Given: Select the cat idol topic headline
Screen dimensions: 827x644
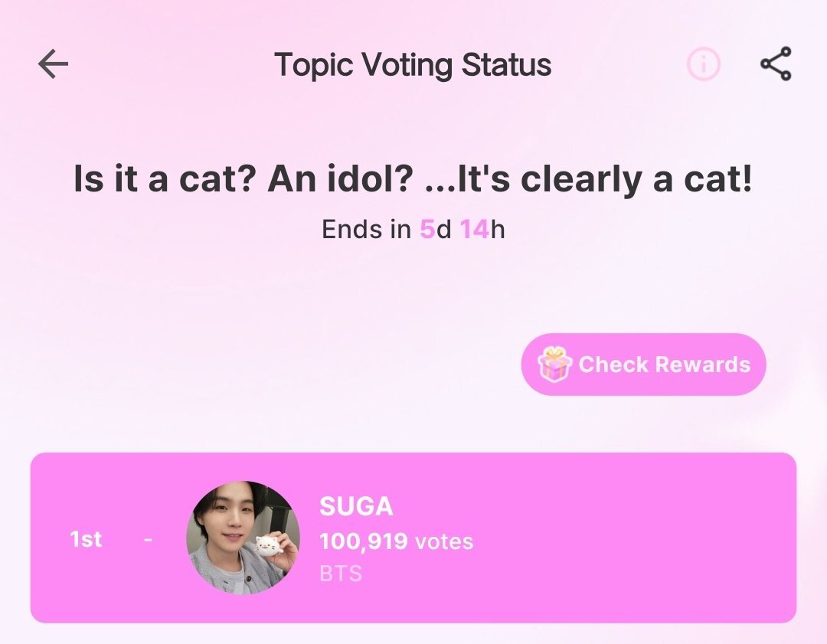Looking at the screenshot, I should (x=413, y=178).
